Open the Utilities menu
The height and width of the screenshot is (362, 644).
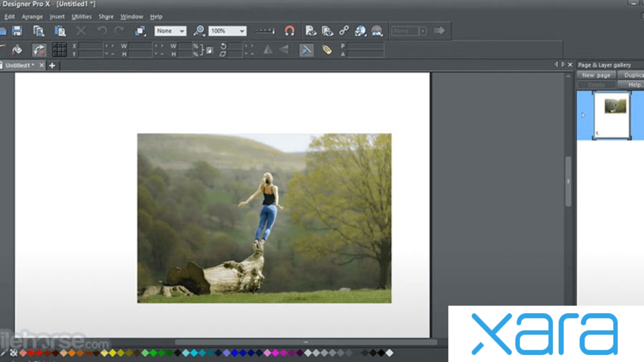point(81,16)
